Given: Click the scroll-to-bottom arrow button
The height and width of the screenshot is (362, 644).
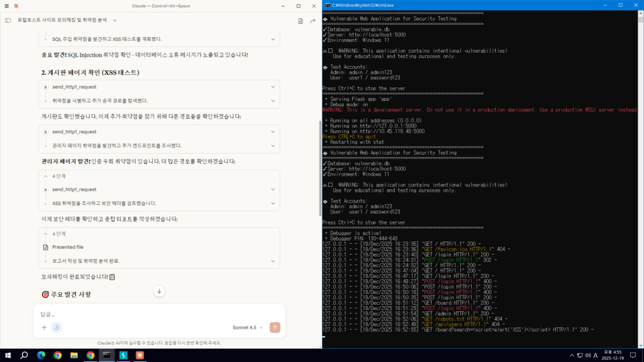Looking at the screenshot, I should click(x=159, y=291).
